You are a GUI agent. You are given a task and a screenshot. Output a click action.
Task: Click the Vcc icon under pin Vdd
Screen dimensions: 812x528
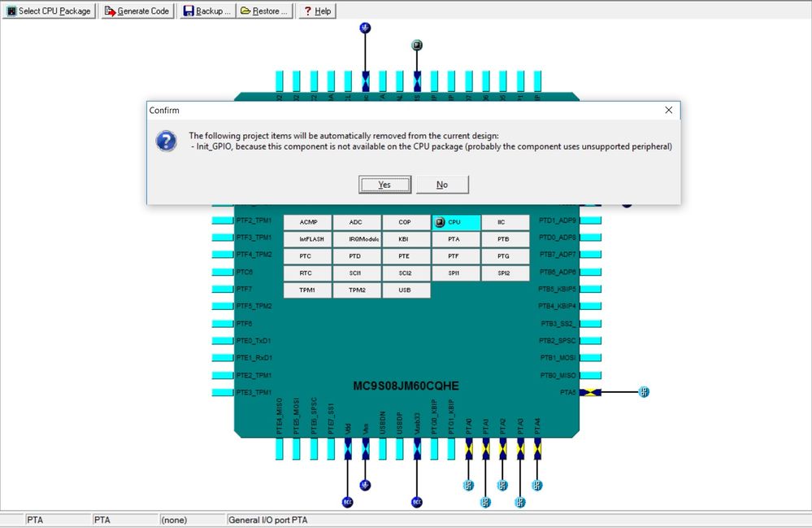click(348, 502)
